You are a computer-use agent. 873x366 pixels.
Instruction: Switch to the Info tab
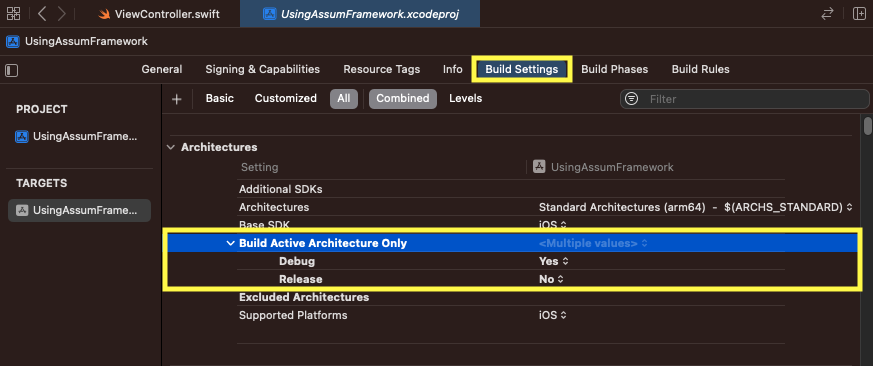pyautogui.click(x=453, y=70)
